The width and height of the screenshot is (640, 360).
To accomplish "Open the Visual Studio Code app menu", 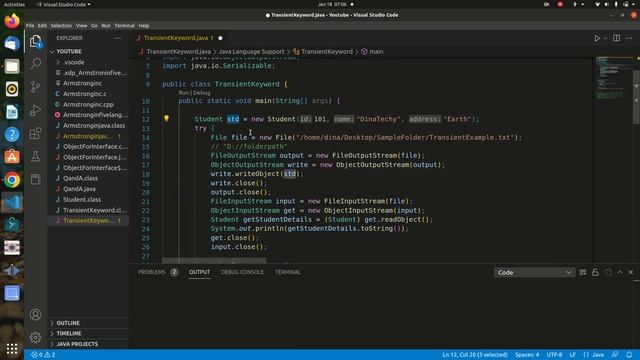I will point(64,4).
